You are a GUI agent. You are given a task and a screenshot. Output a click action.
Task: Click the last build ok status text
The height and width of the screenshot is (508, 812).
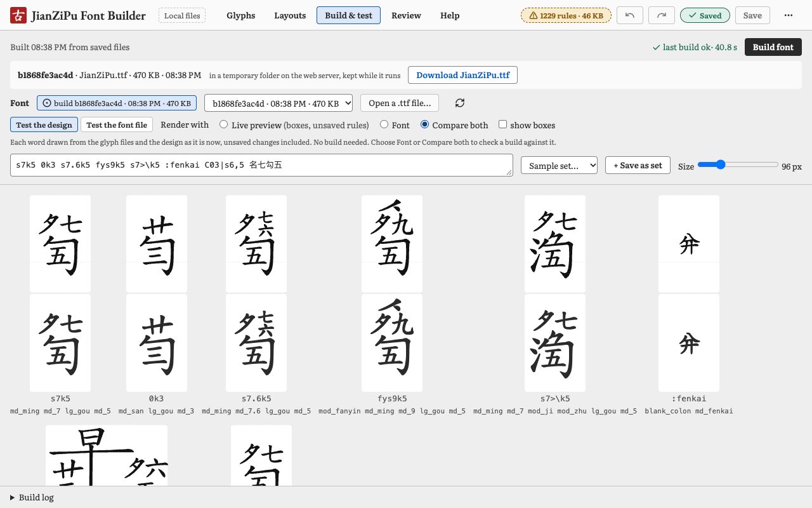[x=695, y=47]
